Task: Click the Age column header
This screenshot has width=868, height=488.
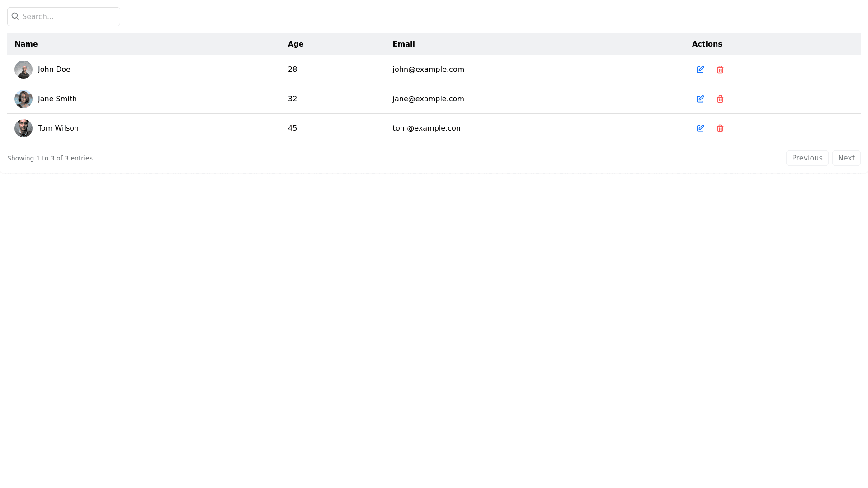Action: [296, 44]
